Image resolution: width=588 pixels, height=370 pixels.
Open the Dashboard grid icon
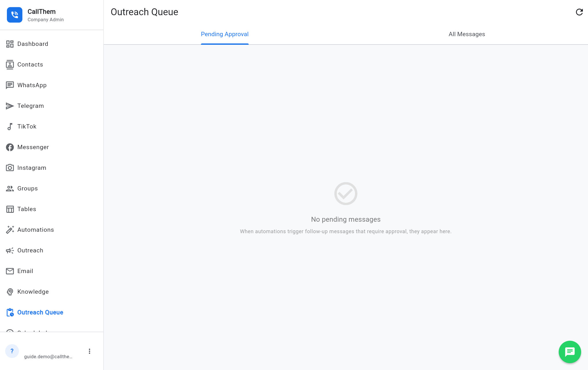tap(10, 44)
